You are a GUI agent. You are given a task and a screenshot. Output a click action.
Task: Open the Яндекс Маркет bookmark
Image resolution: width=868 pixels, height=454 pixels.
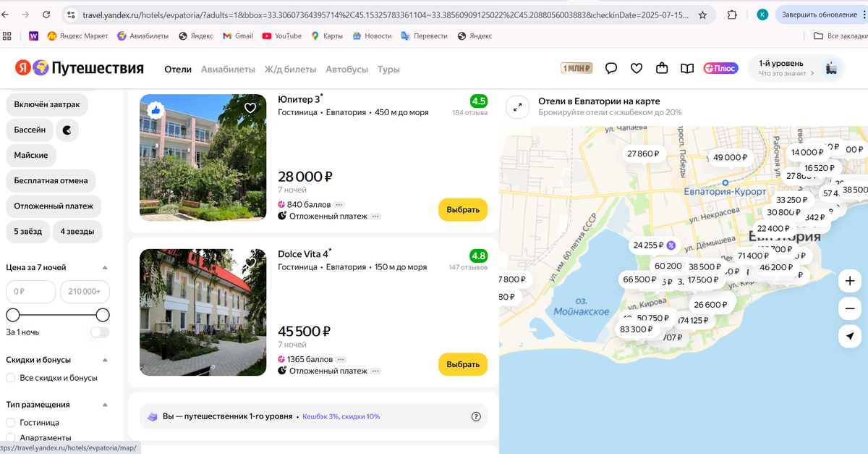(x=78, y=35)
